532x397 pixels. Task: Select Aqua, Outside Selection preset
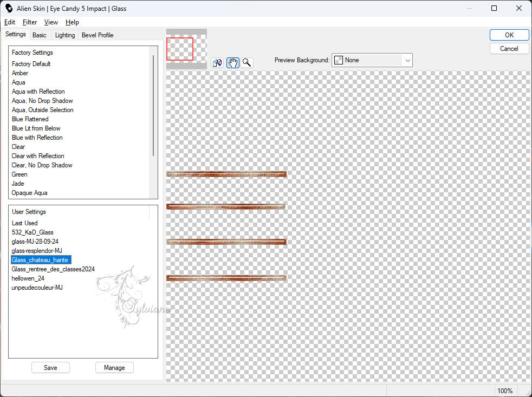(x=42, y=109)
